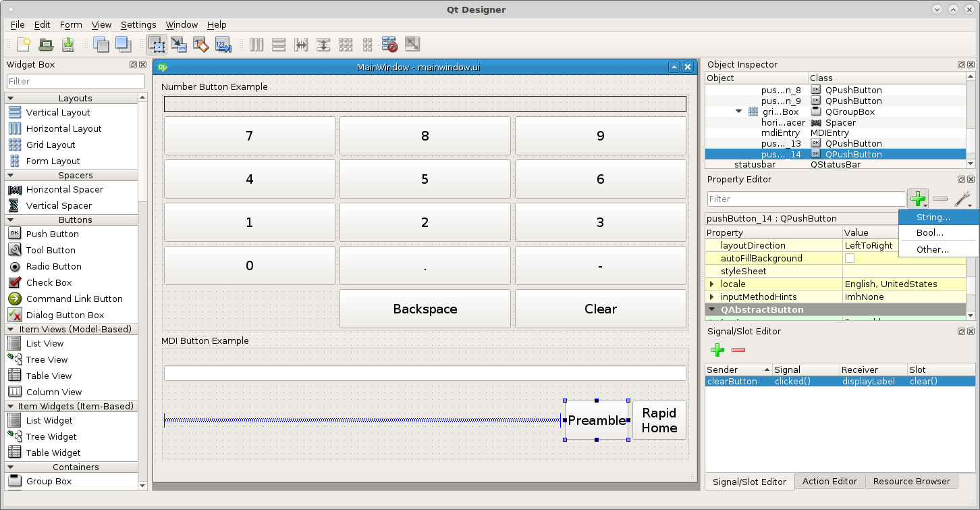
Task: Click the Property Editor filter field
Action: 807,199
